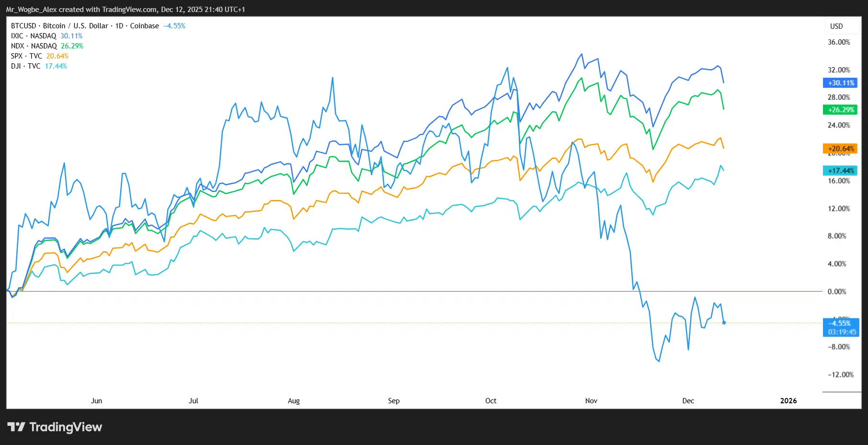This screenshot has width=868, height=445.
Task: Click the blue +30.11% price label
Action: [841, 83]
